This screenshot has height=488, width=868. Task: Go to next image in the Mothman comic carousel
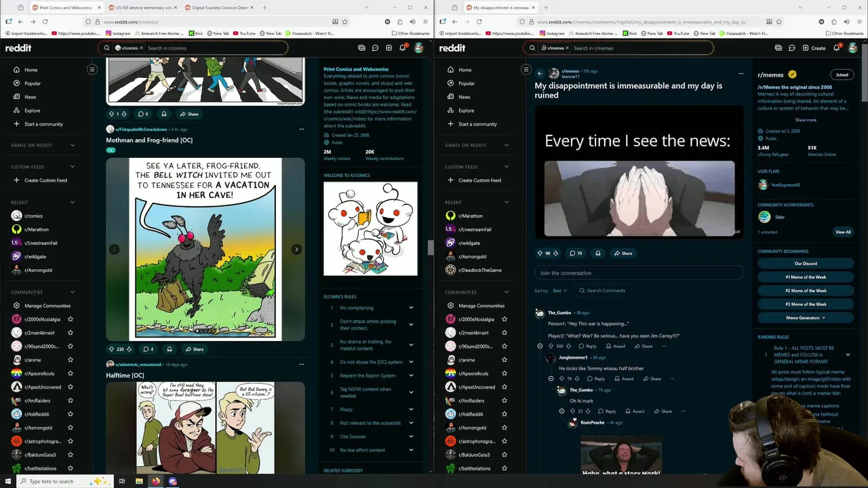coord(296,249)
